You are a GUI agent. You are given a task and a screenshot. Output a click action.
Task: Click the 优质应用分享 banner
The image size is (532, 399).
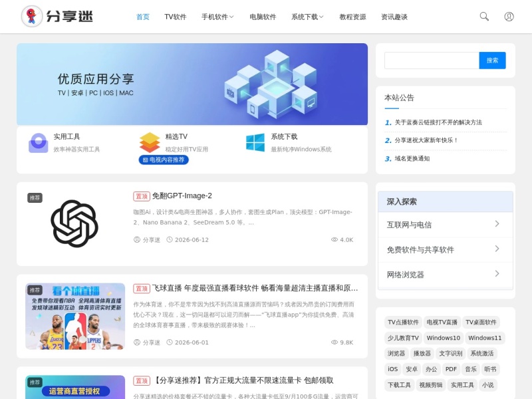[x=192, y=84]
